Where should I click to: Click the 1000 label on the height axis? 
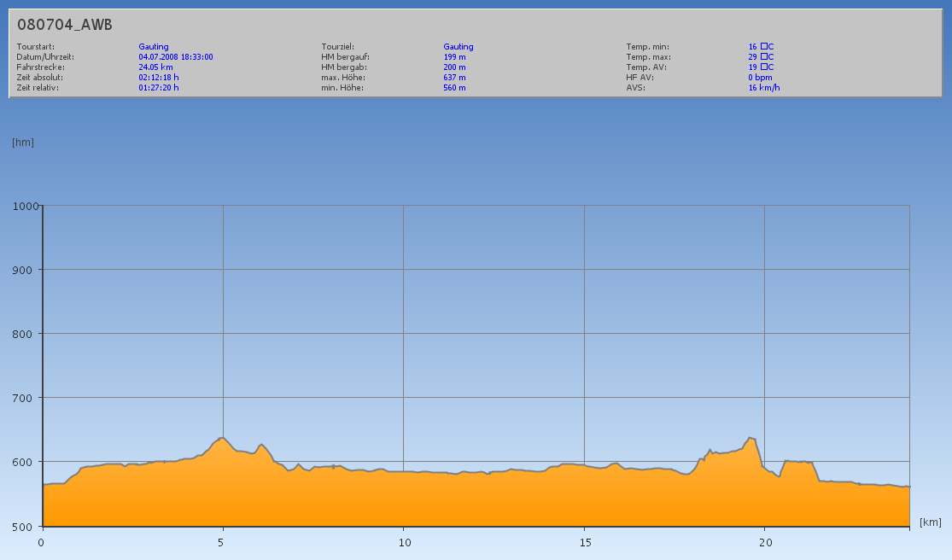click(x=26, y=206)
